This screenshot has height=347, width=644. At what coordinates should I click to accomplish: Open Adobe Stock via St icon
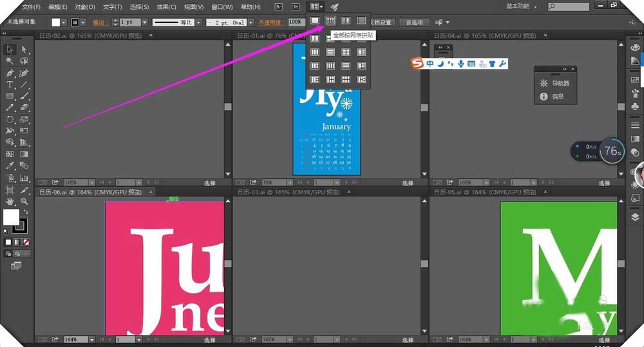tap(296, 6)
